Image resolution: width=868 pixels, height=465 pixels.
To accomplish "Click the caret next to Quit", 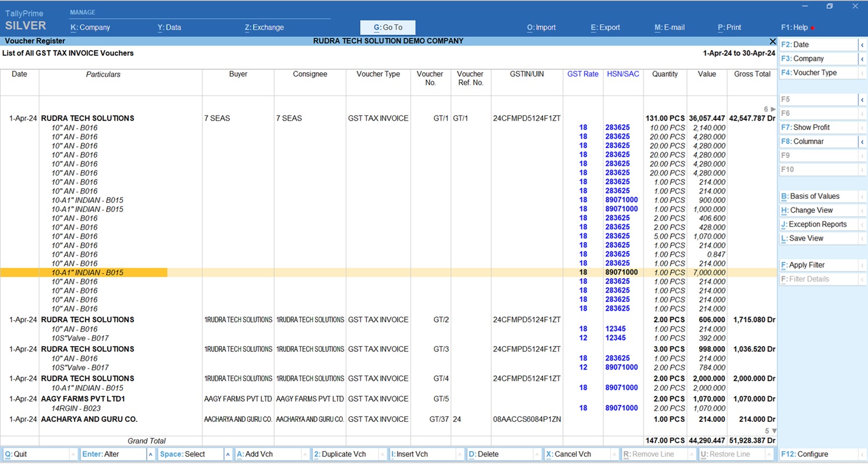I will tap(73, 455).
